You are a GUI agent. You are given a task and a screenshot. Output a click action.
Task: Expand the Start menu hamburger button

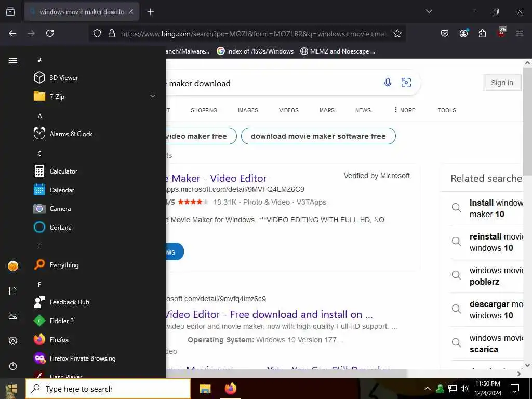click(x=13, y=60)
